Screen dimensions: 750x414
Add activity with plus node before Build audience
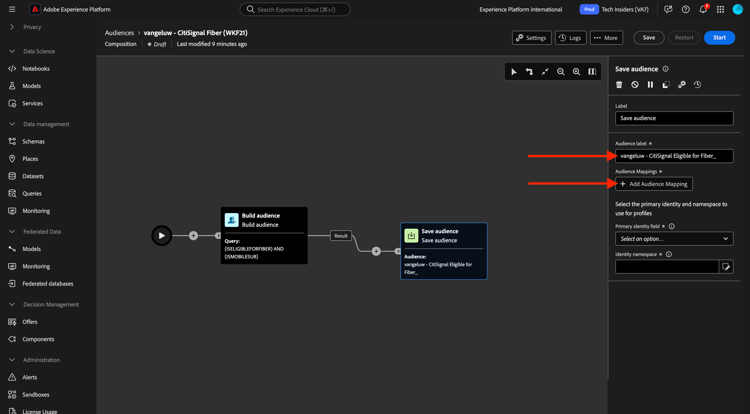[x=193, y=236]
